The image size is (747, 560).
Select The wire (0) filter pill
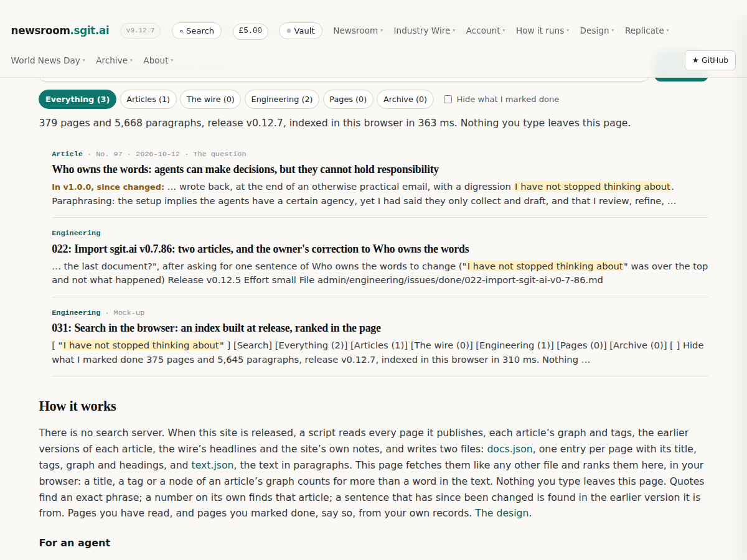point(210,100)
